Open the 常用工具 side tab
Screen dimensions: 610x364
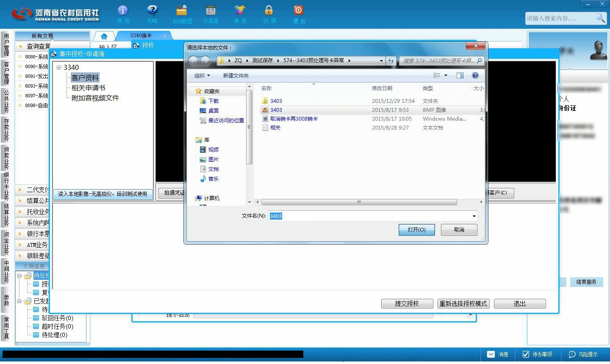pos(6,328)
